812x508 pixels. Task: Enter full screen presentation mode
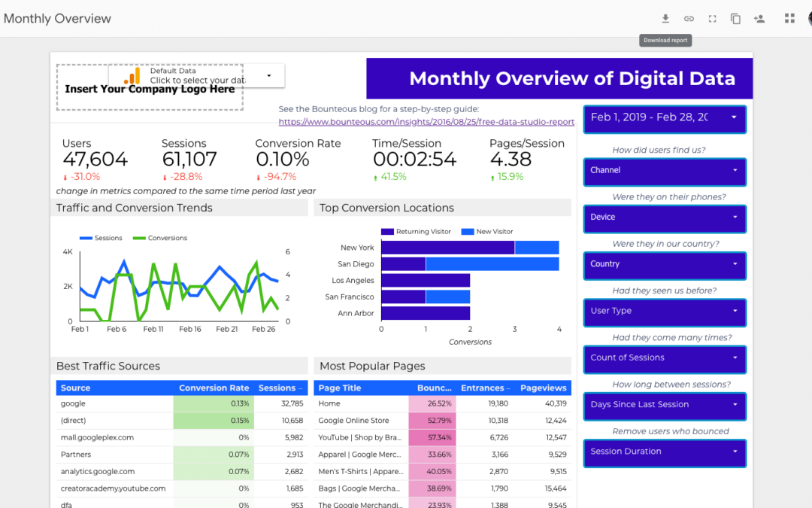(712, 19)
